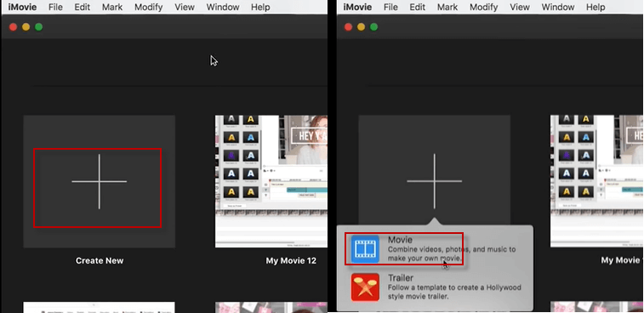The image size is (644, 313).
Task: Open pink project thumbnail at bottom of left window
Action: 271,307
